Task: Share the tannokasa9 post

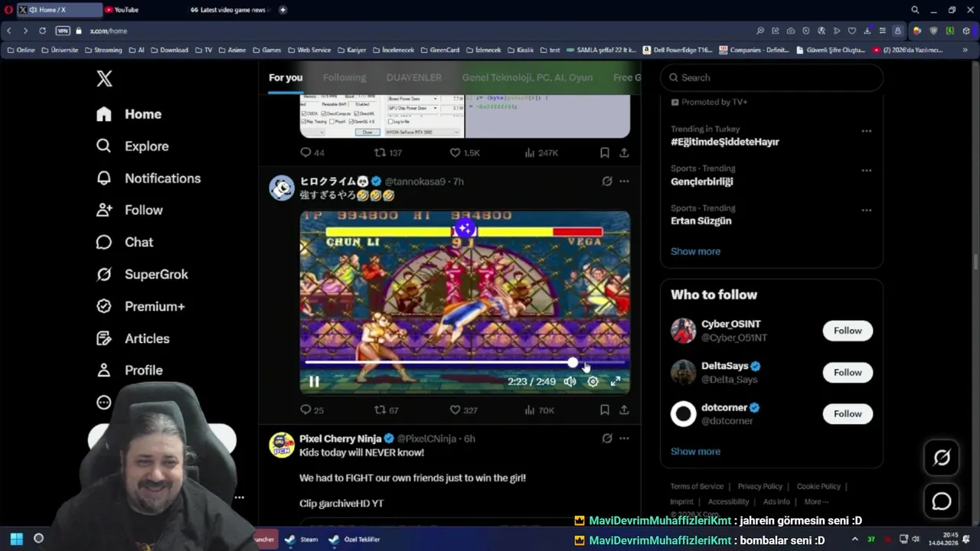Action: coord(624,410)
